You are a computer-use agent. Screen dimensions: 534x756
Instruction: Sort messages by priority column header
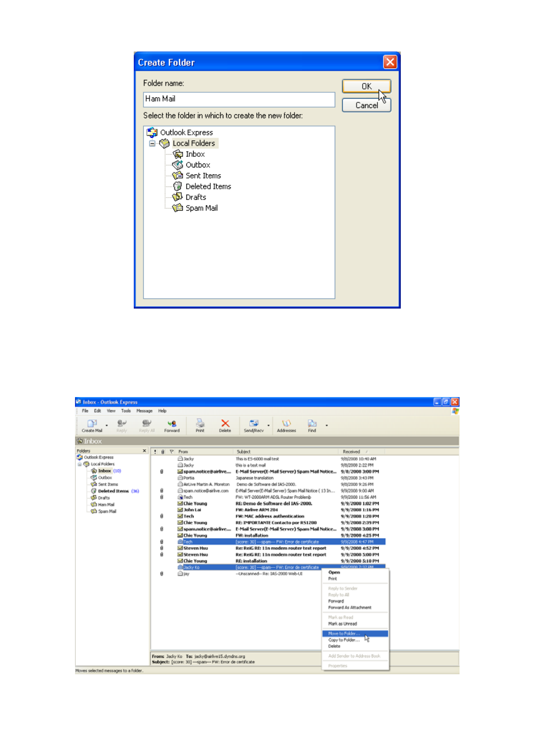tap(155, 451)
